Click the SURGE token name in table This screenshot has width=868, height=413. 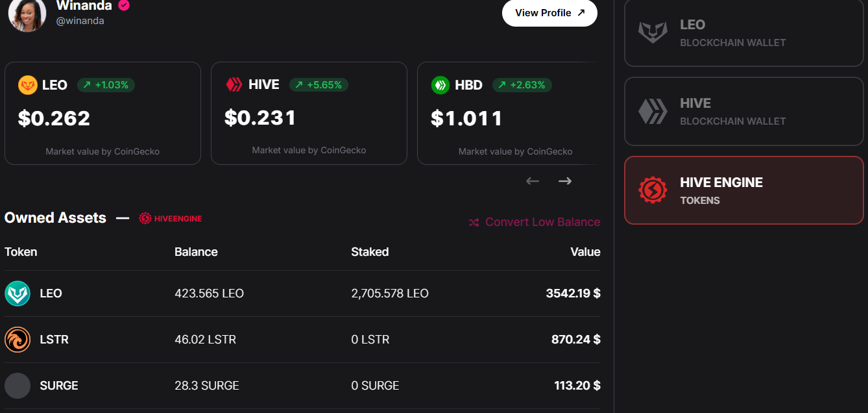(x=59, y=386)
